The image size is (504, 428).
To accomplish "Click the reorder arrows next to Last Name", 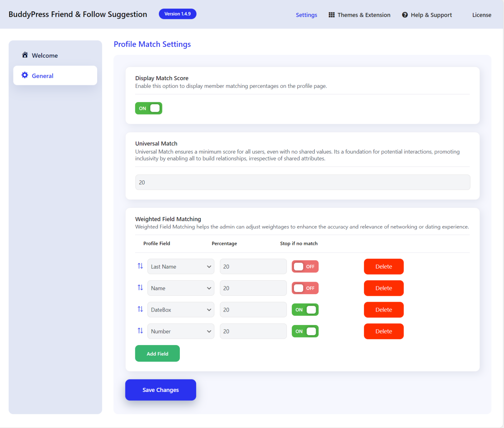I will coord(140,266).
